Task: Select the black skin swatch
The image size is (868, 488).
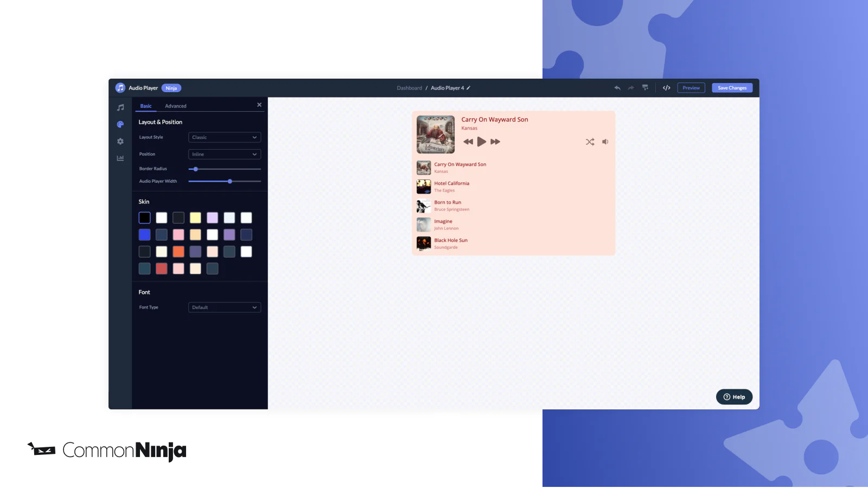Action: [x=145, y=218]
